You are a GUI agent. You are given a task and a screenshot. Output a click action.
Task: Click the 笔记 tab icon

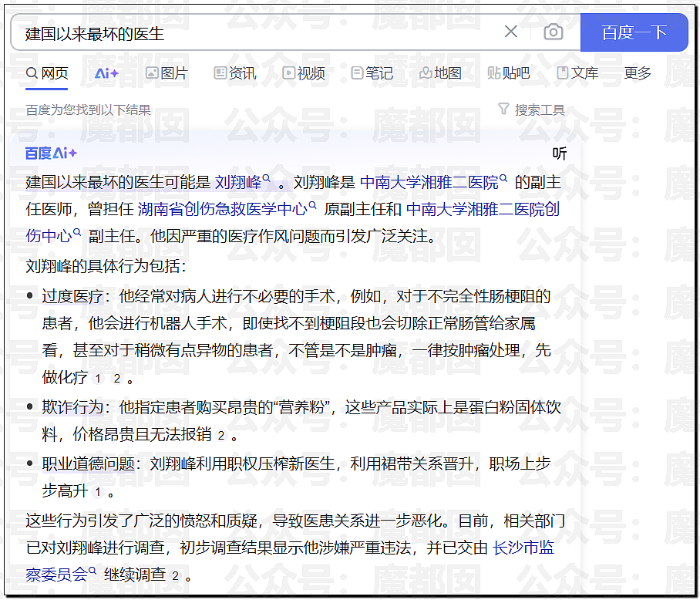[357, 72]
